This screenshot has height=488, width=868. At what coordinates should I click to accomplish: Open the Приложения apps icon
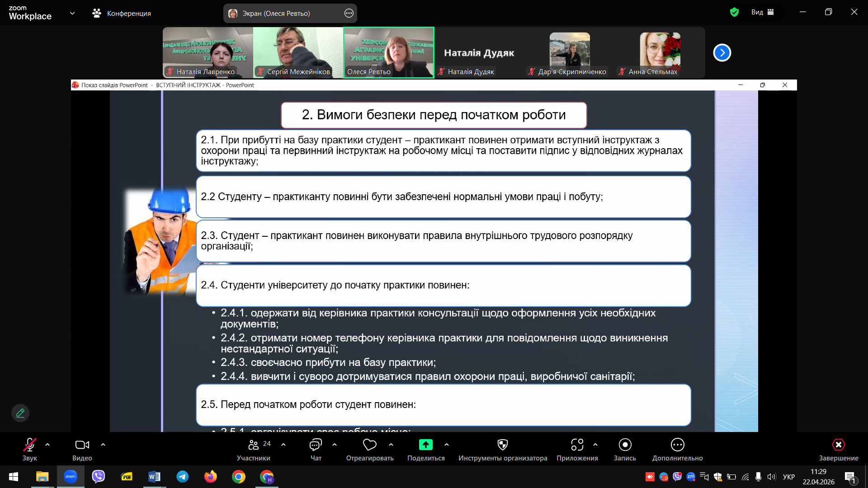coord(577,446)
